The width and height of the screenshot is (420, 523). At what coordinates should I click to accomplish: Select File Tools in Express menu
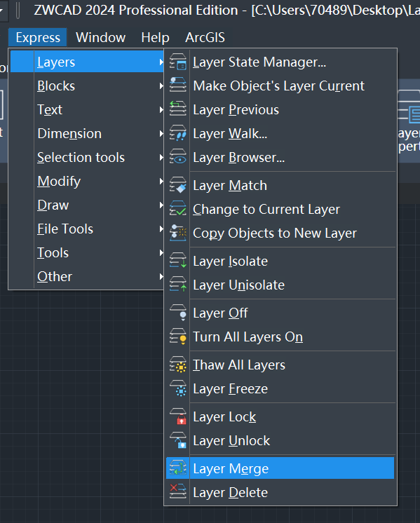pyautogui.click(x=88, y=229)
